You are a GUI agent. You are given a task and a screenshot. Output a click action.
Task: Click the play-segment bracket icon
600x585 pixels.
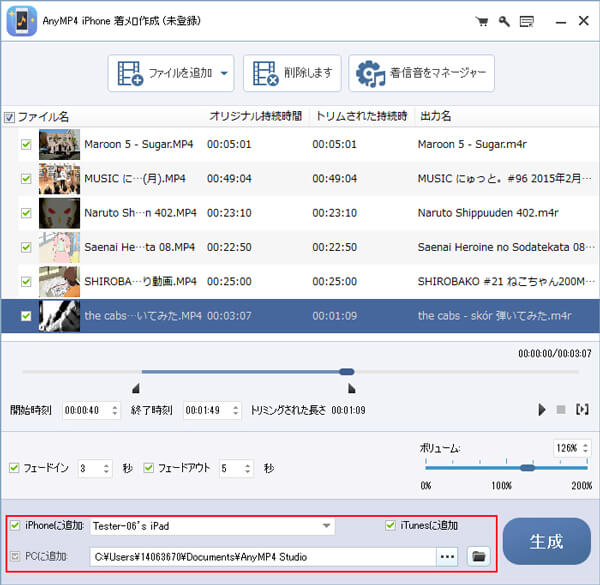[x=582, y=410]
